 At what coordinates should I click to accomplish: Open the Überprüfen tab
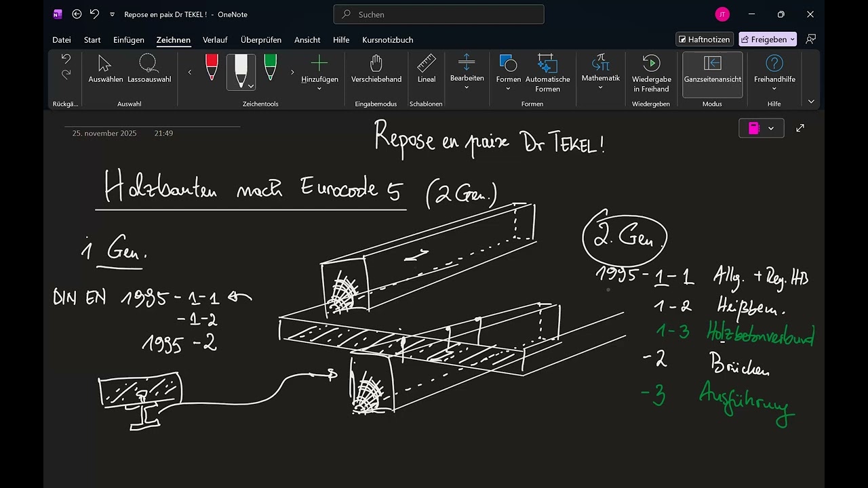coord(261,40)
